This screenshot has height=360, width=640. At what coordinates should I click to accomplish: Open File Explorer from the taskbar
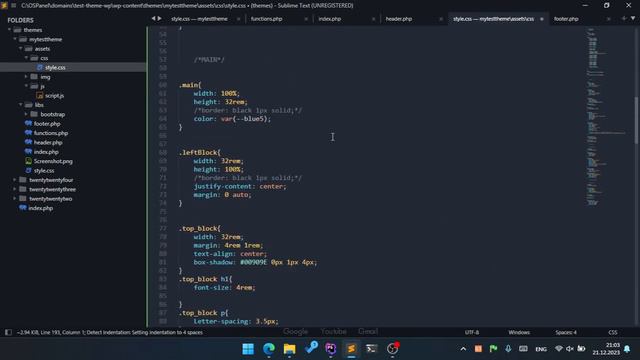(289, 349)
